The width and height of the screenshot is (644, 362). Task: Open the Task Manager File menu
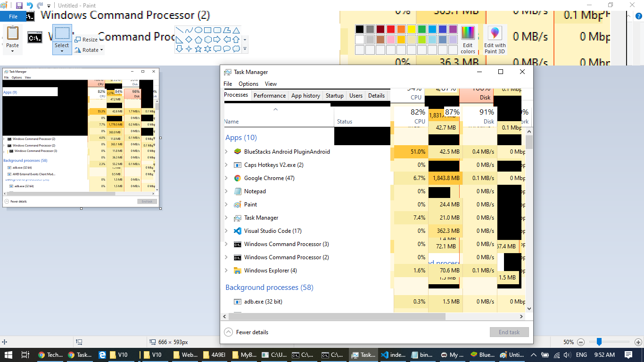pyautogui.click(x=228, y=84)
